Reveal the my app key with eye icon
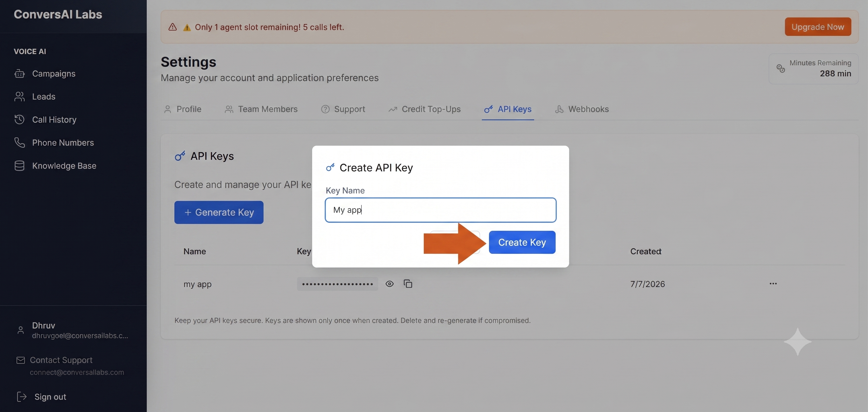This screenshot has height=412, width=868. pos(390,284)
